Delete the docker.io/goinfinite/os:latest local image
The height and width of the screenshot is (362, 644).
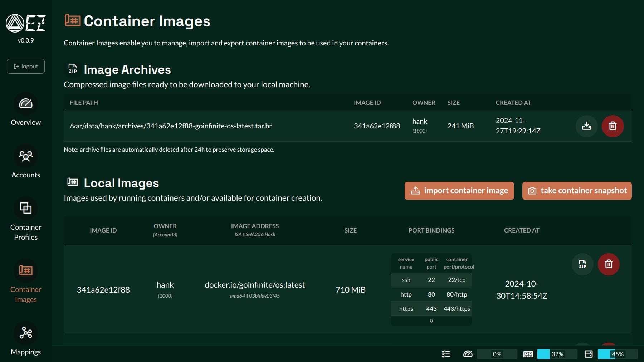[609, 264]
